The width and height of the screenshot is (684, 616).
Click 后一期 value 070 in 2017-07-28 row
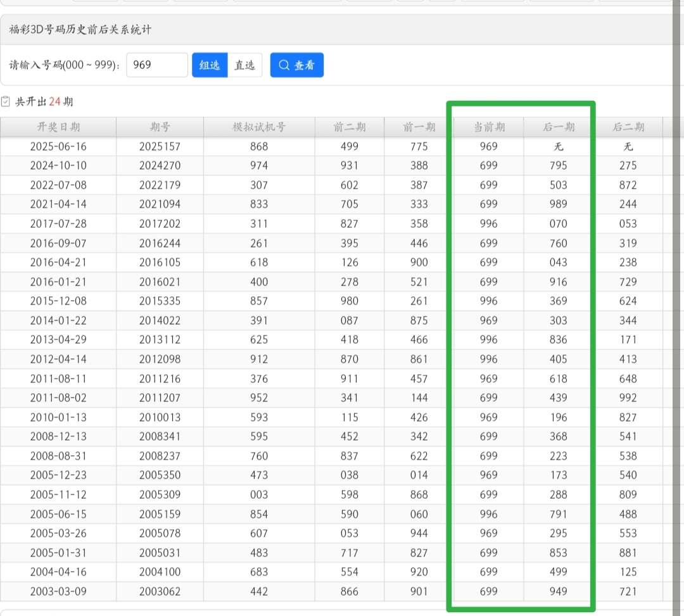pos(559,223)
